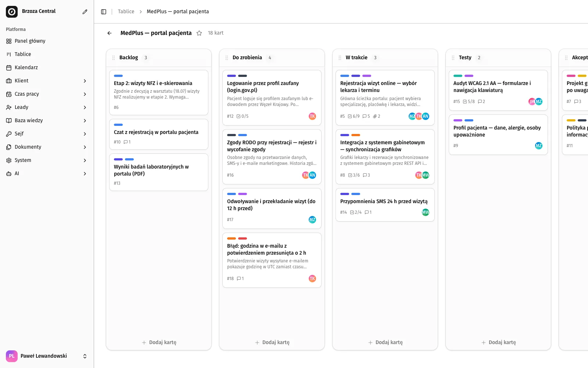Click the Leady person-plus icon
The image size is (588, 368).
9,107
